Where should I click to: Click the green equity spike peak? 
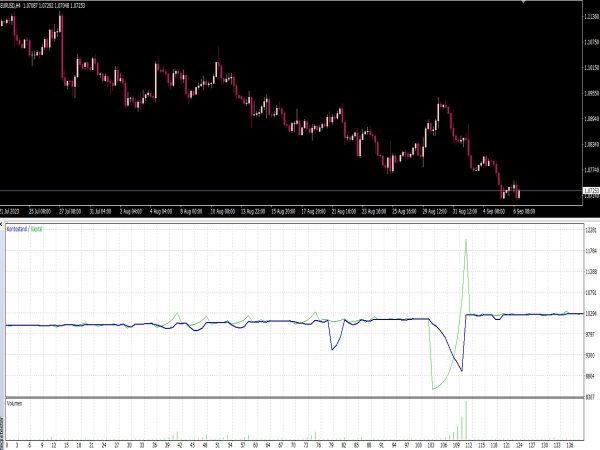click(x=466, y=240)
